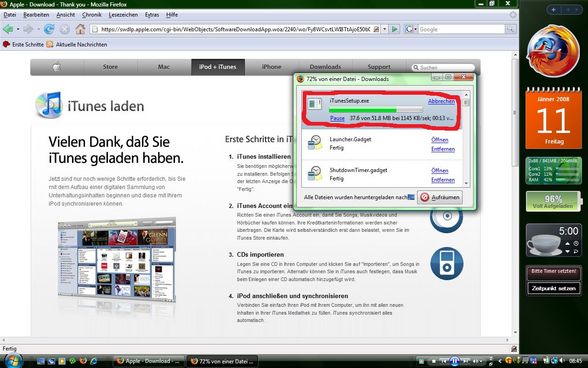Switch to the 'Apple - Download' taskbar button

pos(149,361)
